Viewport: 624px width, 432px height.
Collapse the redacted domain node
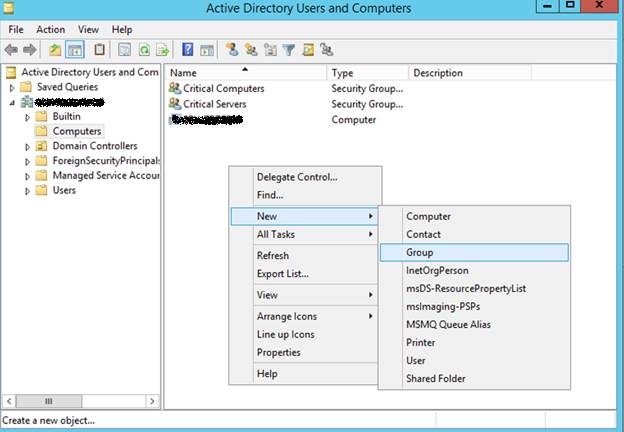(x=12, y=103)
